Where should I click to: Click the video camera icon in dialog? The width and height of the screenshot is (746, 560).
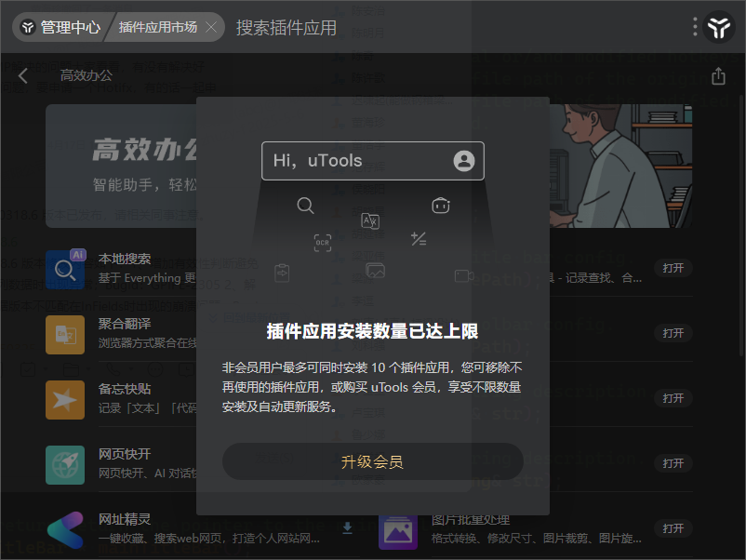[x=464, y=276]
